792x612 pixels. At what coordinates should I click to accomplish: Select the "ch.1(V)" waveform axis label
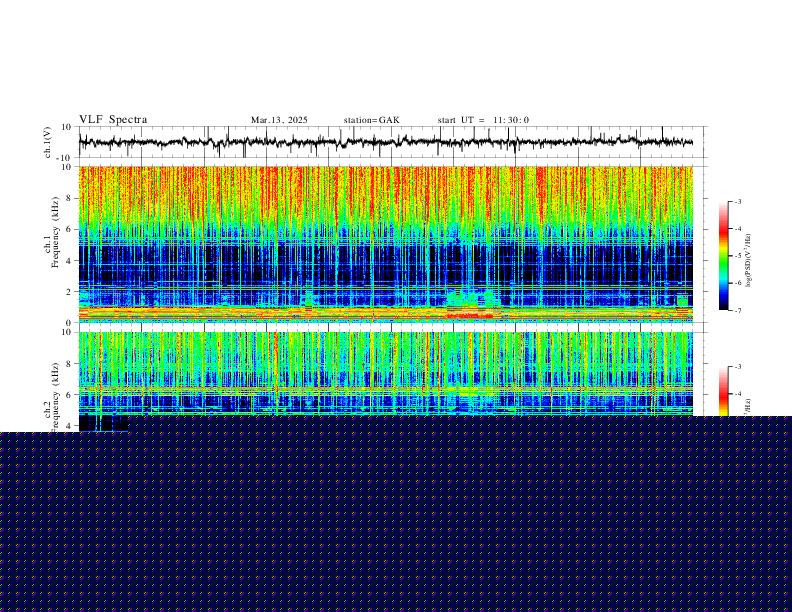click(48, 142)
